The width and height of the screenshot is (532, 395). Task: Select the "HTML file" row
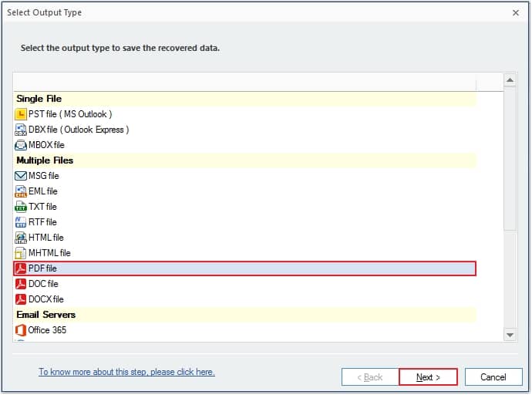[x=245, y=238]
